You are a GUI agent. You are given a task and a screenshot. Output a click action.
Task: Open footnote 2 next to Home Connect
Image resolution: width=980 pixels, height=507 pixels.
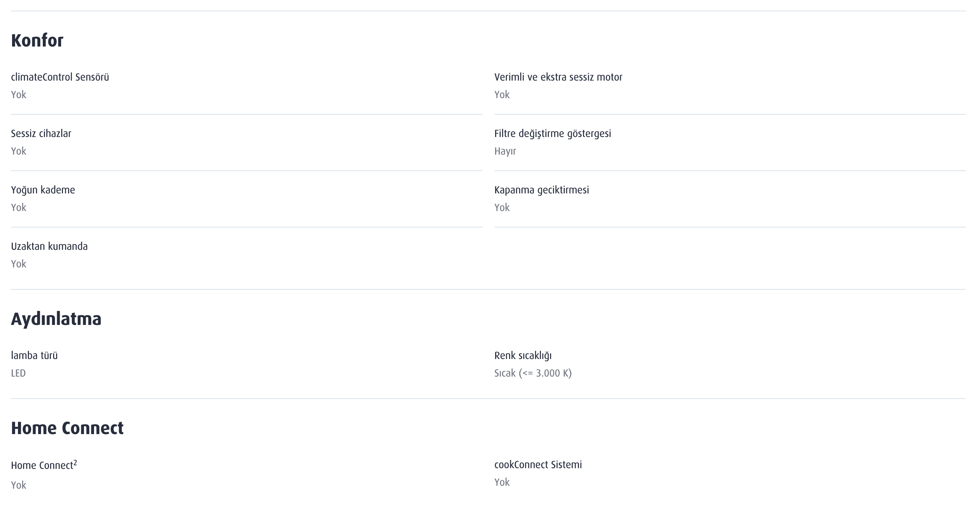pos(75,463)
